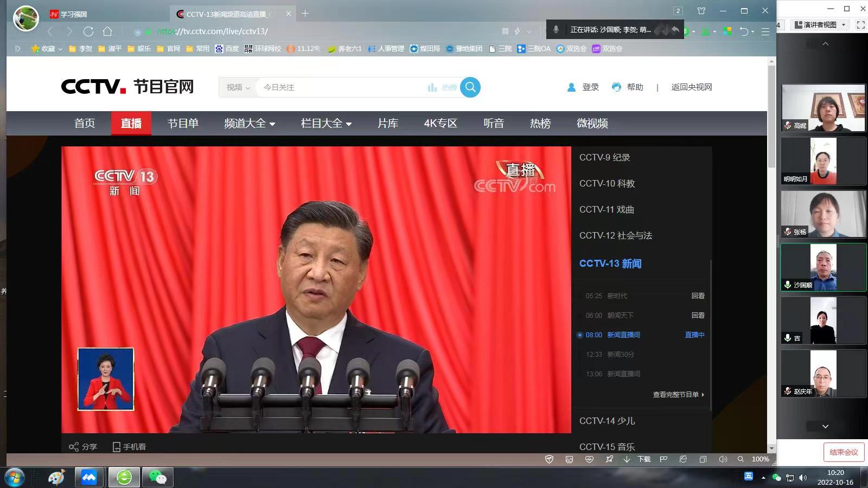Screen dimensions: 868x488
Task: Open the 三院OA bookmark
Action: 534,49
